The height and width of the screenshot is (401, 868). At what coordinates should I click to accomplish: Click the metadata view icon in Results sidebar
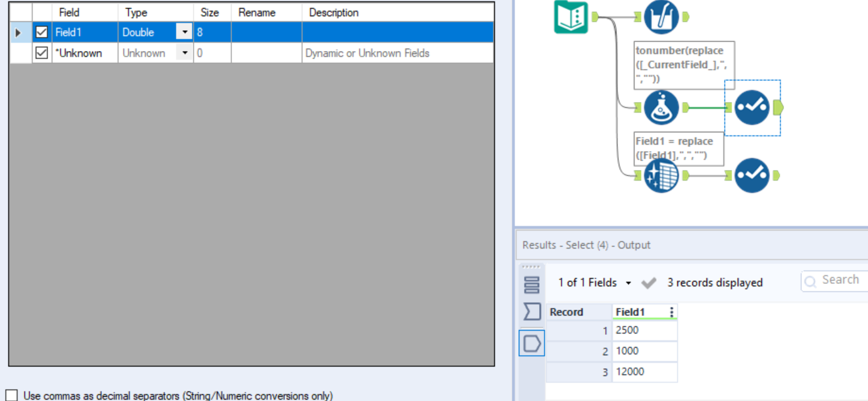coord(531,312)
